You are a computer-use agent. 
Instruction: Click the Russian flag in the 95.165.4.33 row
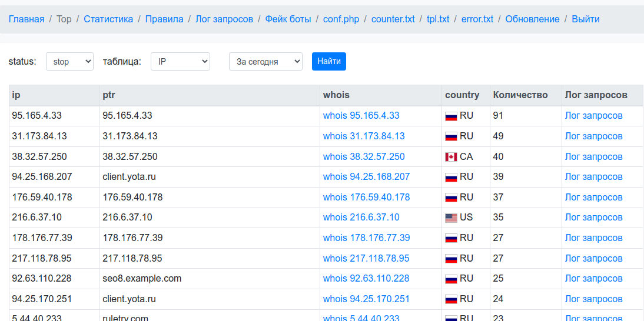click(x=451, y=116)
